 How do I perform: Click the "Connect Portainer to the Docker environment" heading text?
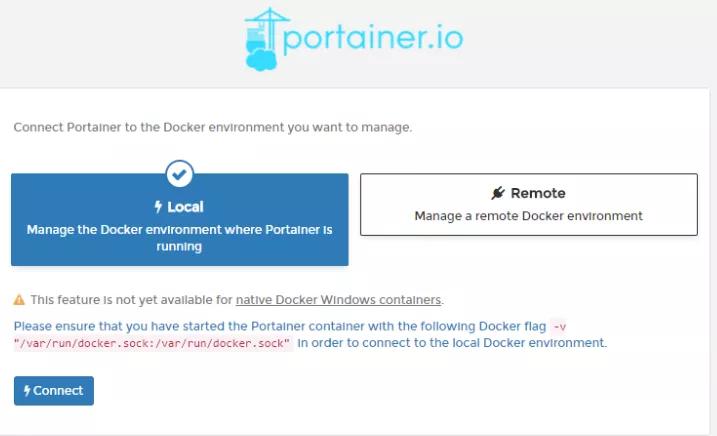(x=212, y=128)
